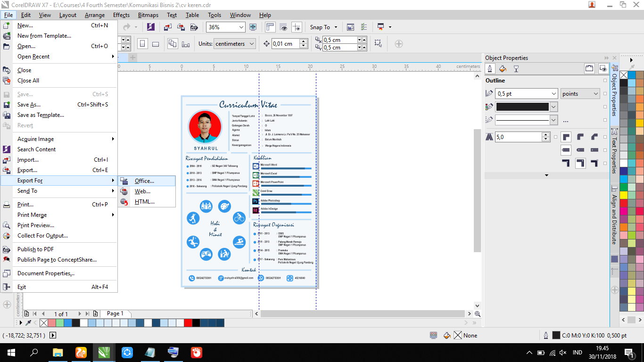This screenshot has height=362, width=644.
Task: Open the line style dropdown
Action: [x=553, y=120]
